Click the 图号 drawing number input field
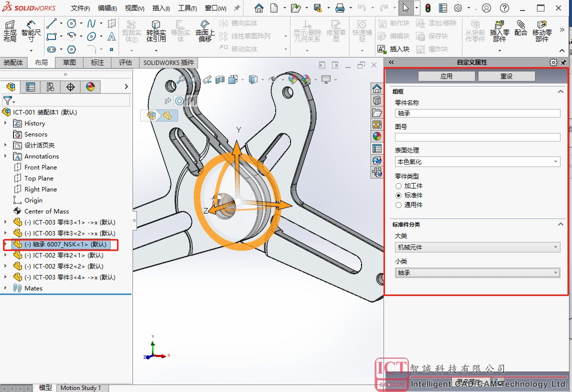 (477, 137)
